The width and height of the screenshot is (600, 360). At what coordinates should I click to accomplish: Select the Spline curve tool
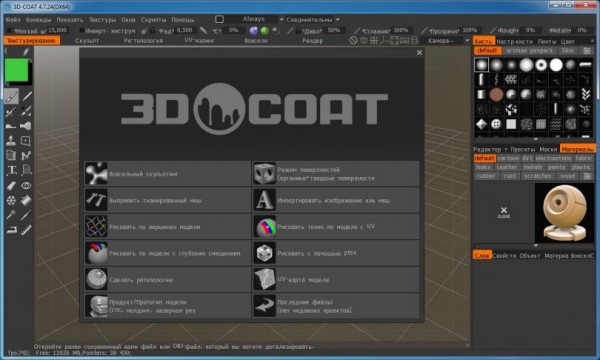point(26,155)
